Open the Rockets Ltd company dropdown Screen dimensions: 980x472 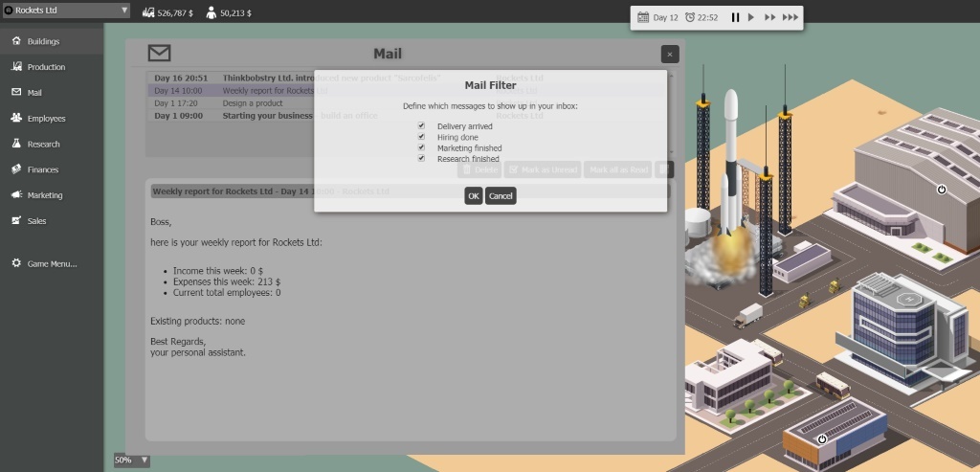(x=66, y=10)
